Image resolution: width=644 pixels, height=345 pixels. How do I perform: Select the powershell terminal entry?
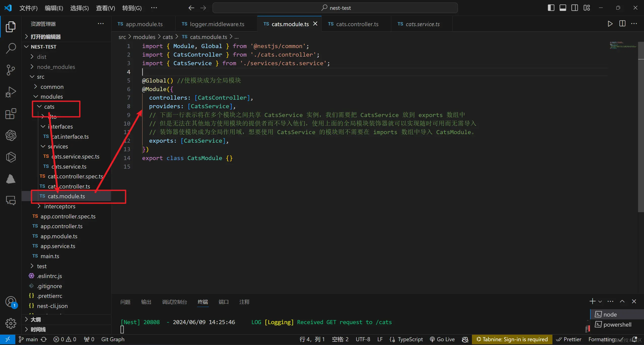pyautogui.click(x=617, y=325)
